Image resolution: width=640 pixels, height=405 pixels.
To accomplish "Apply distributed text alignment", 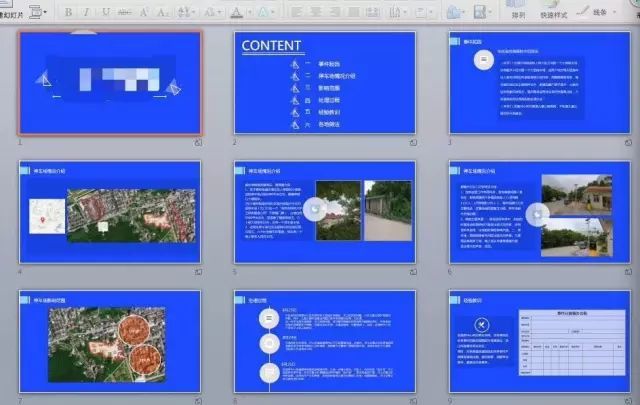I will tap(372, 12).
